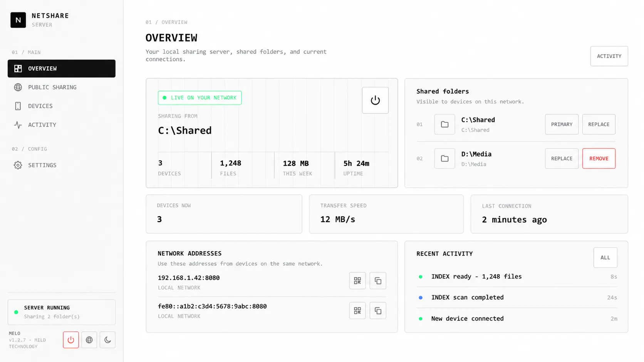Click the Last Connection 2 minutes ago card
The height and width of the screenshot is (362, 644).
tap(549, 214)
